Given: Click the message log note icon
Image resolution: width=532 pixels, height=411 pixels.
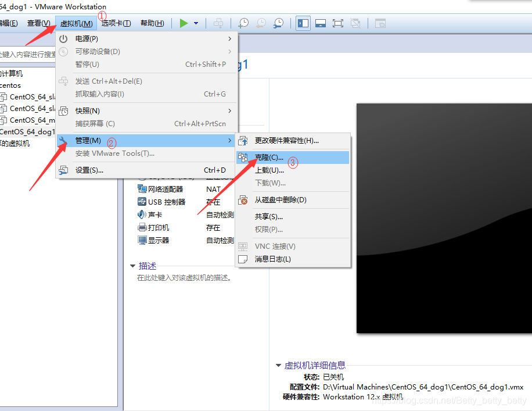Looking at the screenshot, I should pyautogui.click(x=243, y=259).
